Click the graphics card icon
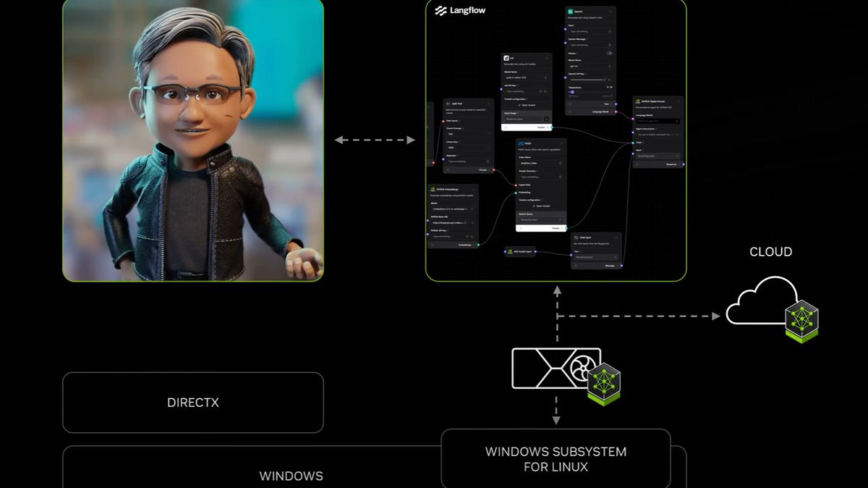This screenshot has width=868, height=488. click(556, 369)
